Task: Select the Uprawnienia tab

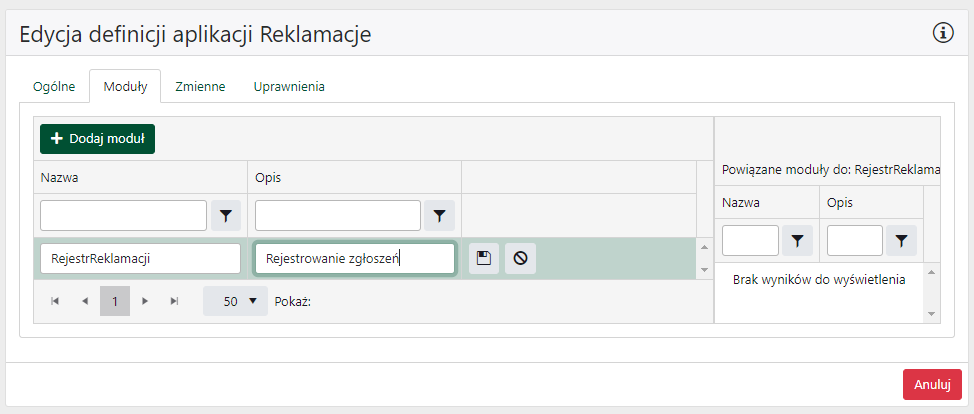Action: click(289, 87)
